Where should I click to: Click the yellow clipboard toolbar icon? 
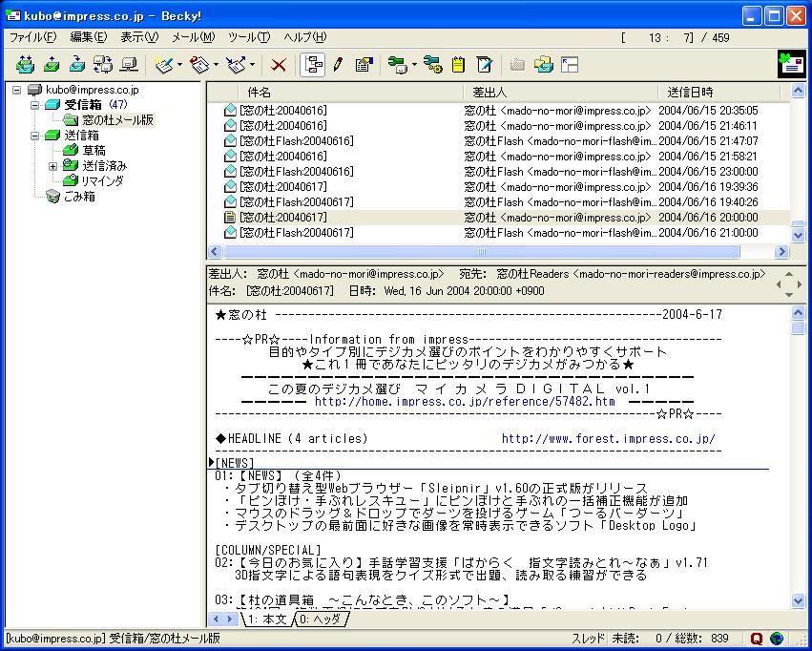point(458,65)
